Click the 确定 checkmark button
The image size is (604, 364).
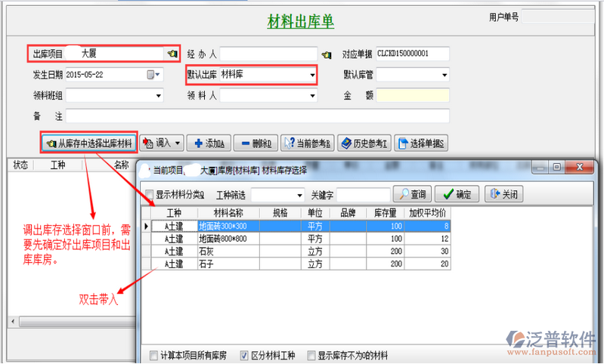(457, 194)
